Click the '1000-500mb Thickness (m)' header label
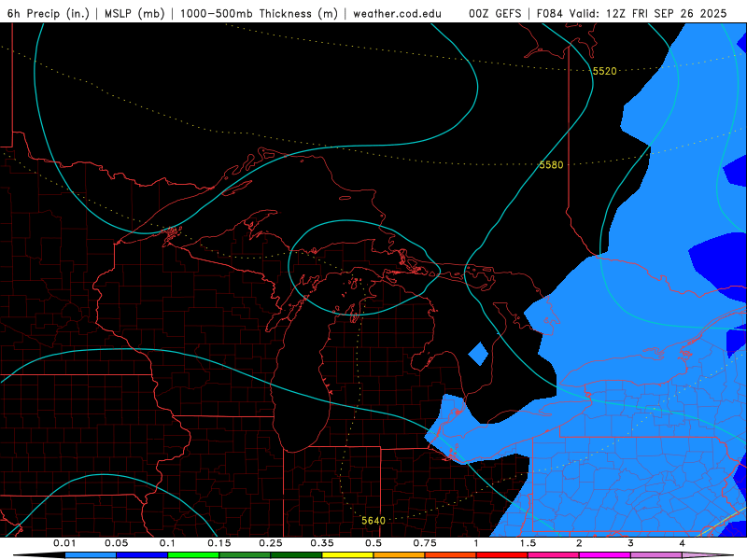Viewport: 747px width, 560px height. tap(259, 13)
